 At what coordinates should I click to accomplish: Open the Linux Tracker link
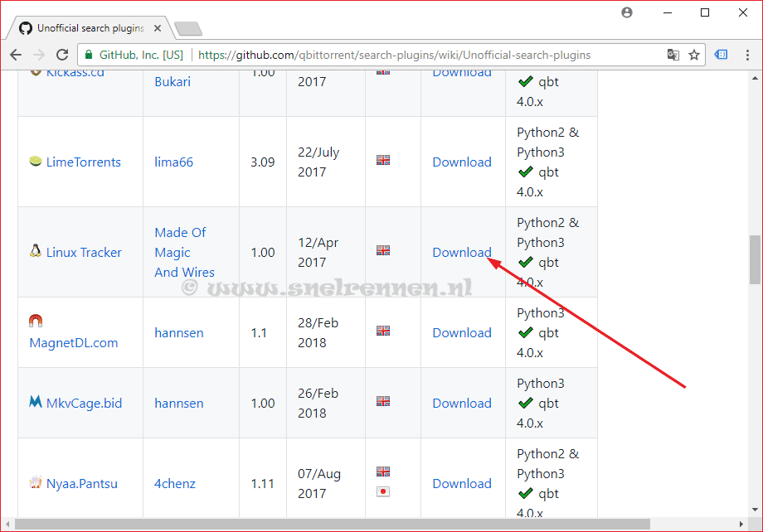[84, 253]
